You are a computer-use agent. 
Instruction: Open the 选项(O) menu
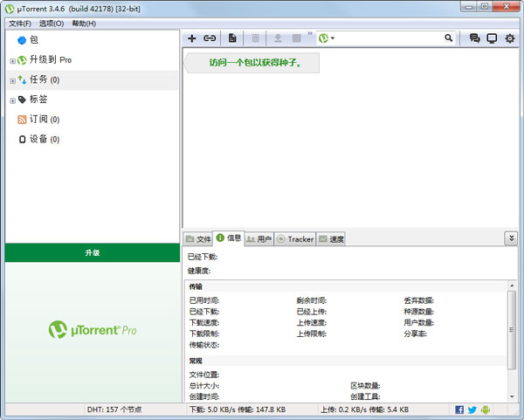point(52,24)
